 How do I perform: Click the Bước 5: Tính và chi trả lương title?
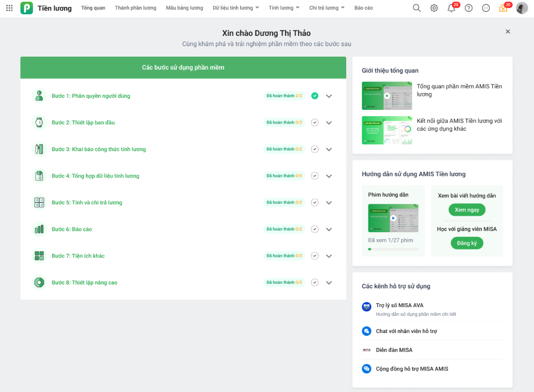tap(87, 202)
